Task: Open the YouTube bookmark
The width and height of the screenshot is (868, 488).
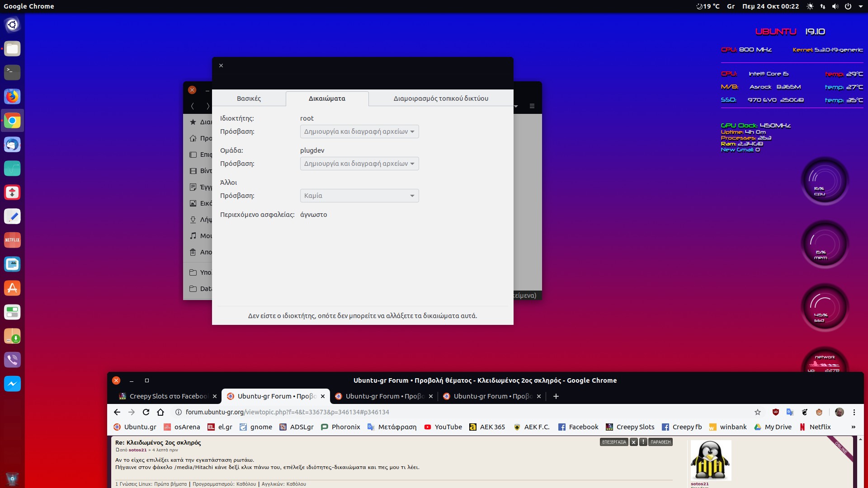Action: pyautogui.click(x=443, y=427)
